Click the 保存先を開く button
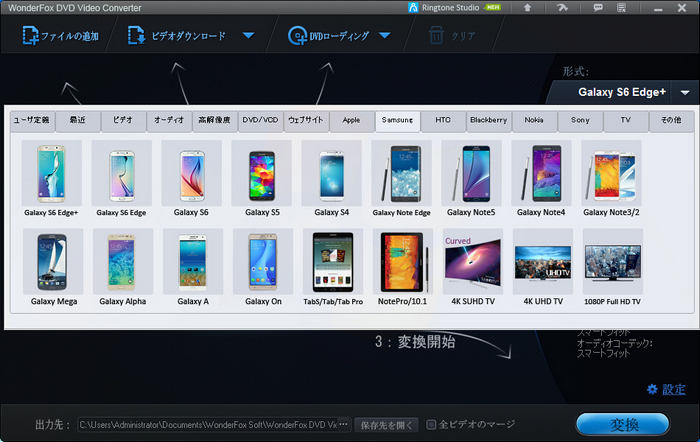700x442 pixels. coord(387,425)
